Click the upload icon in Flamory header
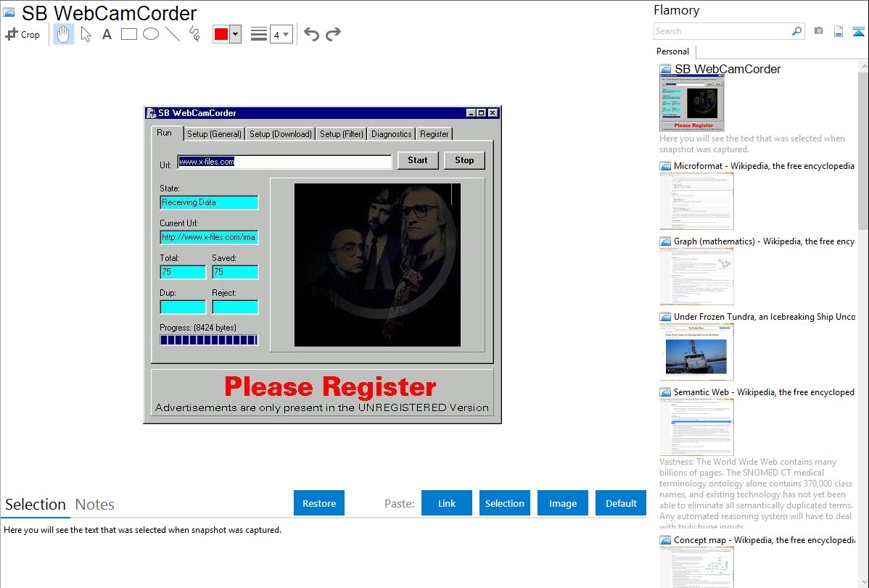Screen dimensions: 869x588 858,32
